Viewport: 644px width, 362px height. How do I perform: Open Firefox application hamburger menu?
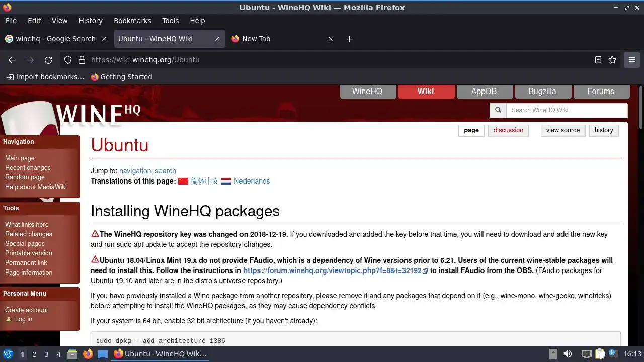coord(632,60)
